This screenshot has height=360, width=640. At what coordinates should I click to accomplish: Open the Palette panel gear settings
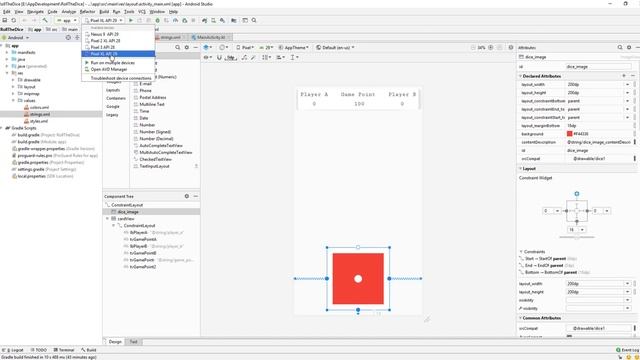[x=187, y=48]
